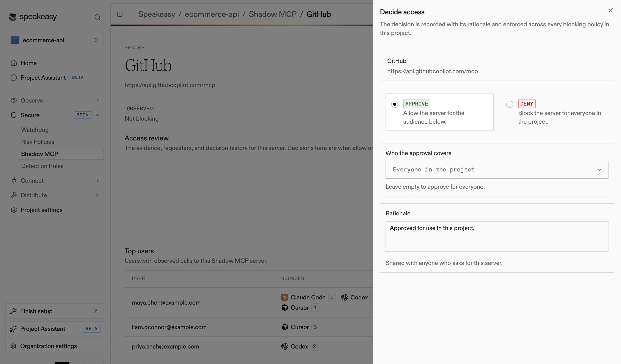621x364 pixels.
Task: Click Codex icon in priya.shah row
Action: click(x=285, y=347)
